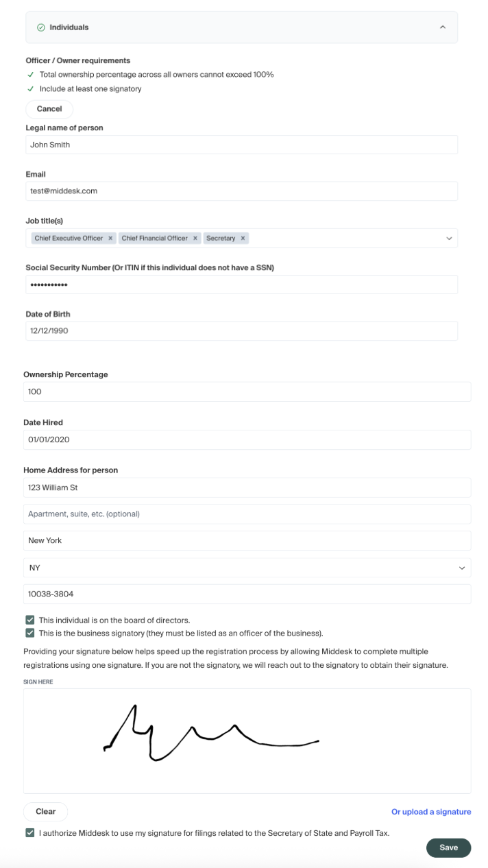Clear the drawn signature
Image resolution: width=488 pixels, height=868 pixels.
click(46, 812)
